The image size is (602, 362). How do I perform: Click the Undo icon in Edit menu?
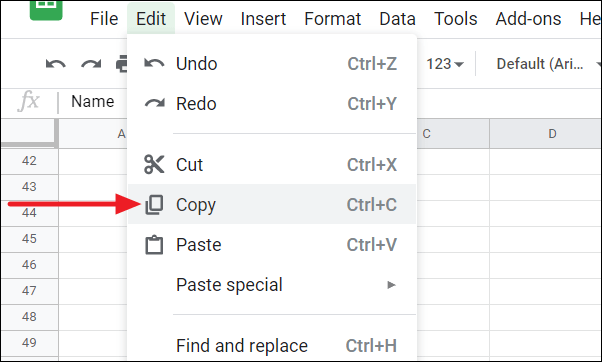pyautogui.click(x=154, y=63)
